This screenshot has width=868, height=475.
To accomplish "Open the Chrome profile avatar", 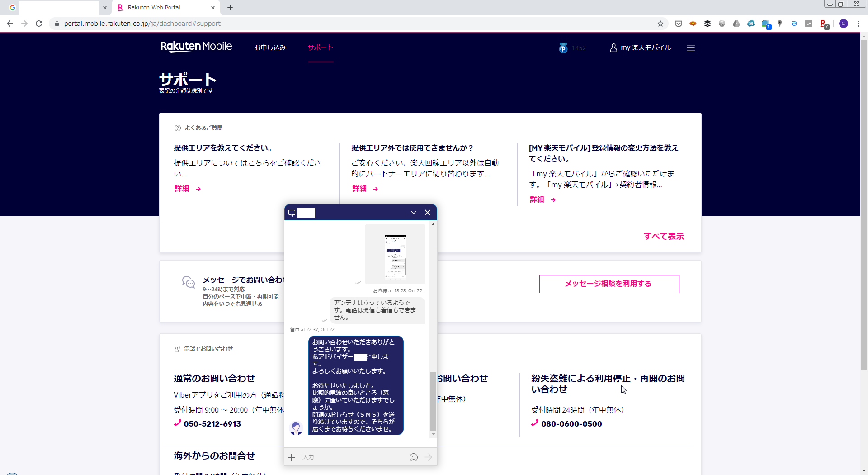I will (844, 24).
